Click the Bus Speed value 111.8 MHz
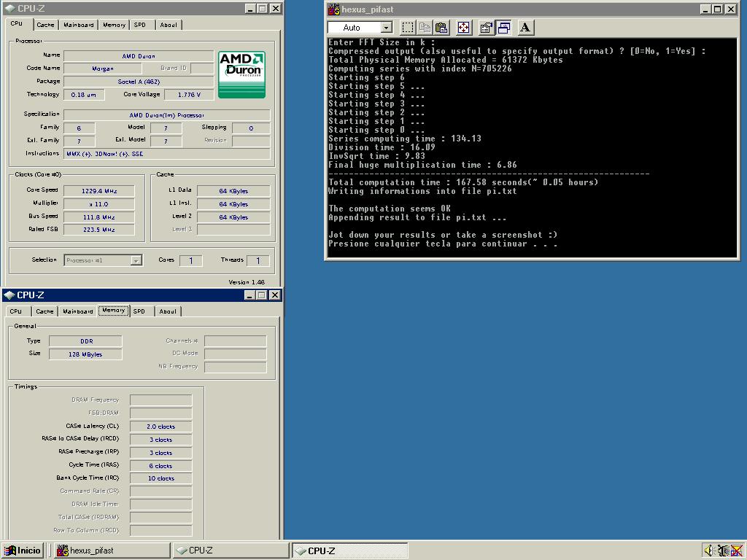This screenshot has width=747, height=560. 99,217
